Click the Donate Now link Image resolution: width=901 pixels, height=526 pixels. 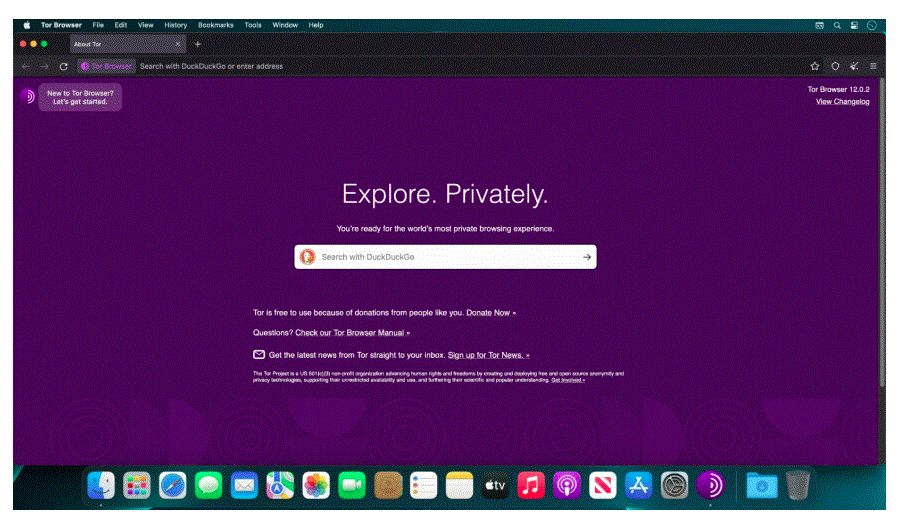pos(491,313)
